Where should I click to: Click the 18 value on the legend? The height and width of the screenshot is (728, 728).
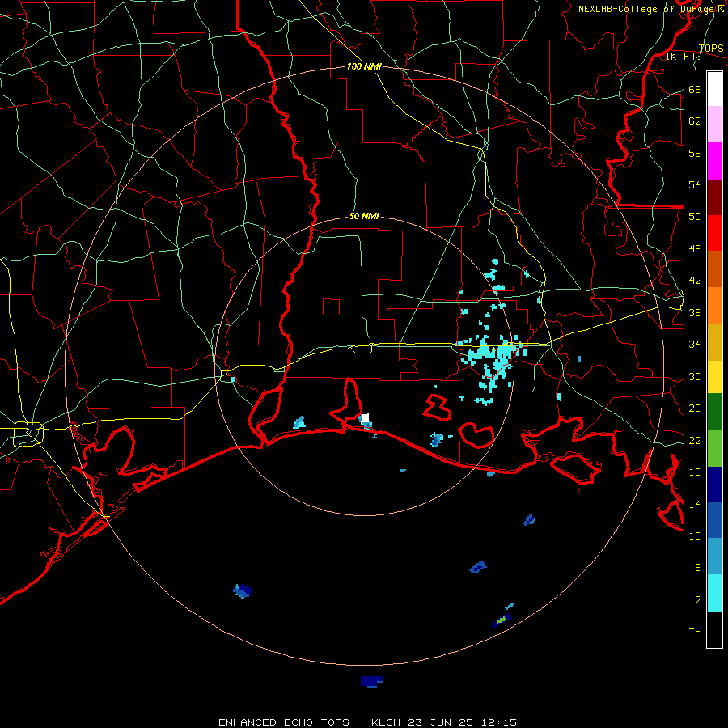coord(695,472)
